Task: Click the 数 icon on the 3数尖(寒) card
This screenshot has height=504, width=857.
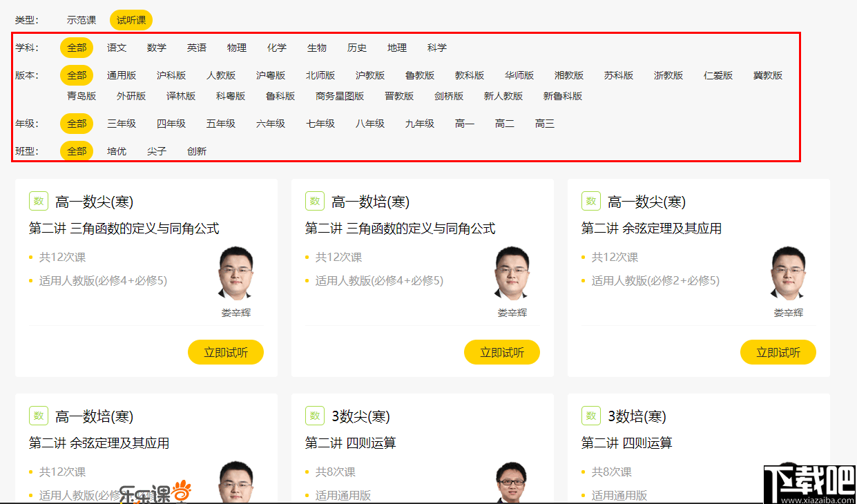Action: (x=314, y=416)
